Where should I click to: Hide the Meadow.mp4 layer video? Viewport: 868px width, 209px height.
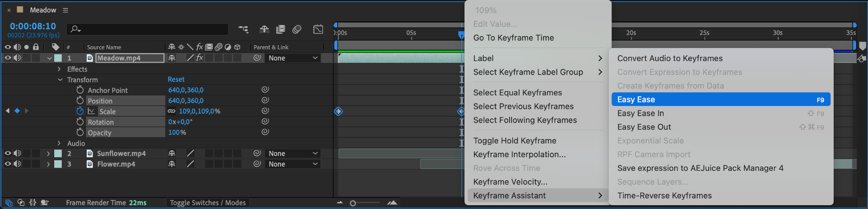(8, 58)
